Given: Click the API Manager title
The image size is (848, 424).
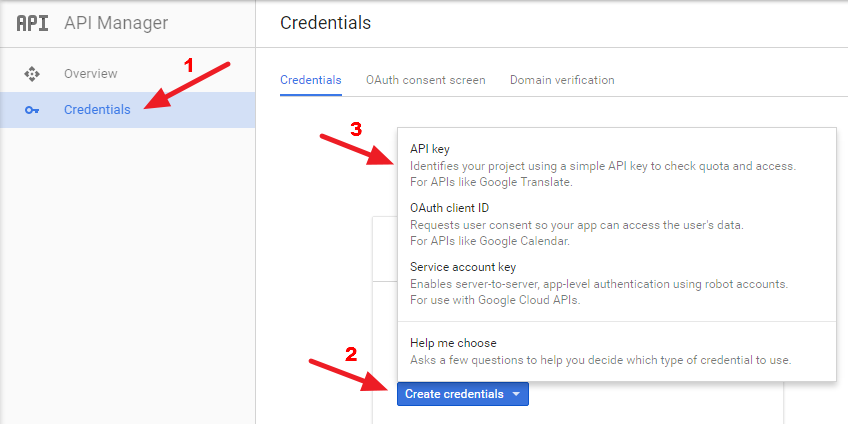Looking at the screenshot, I should click(x=116, y=23).
